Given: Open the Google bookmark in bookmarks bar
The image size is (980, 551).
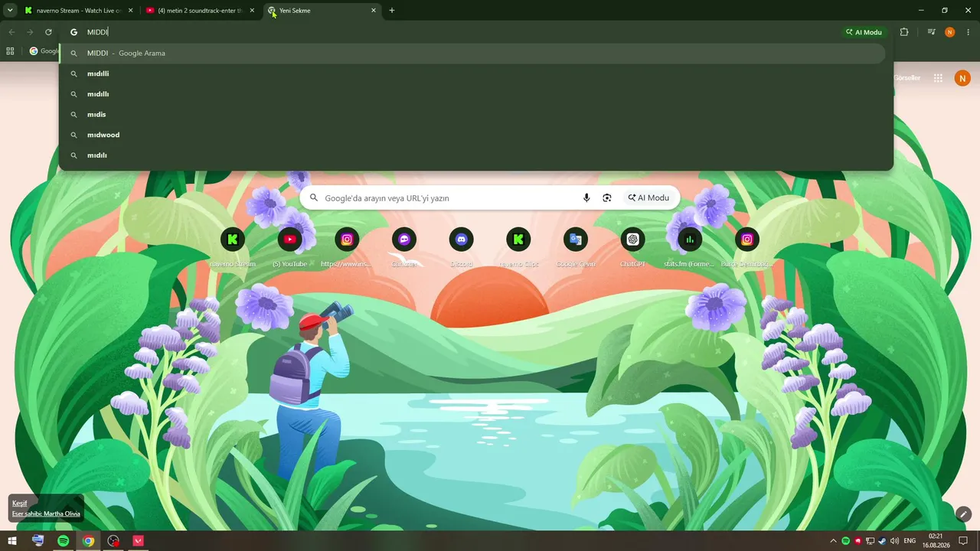Looking at the screenshot, I should [x=43, y=51].
